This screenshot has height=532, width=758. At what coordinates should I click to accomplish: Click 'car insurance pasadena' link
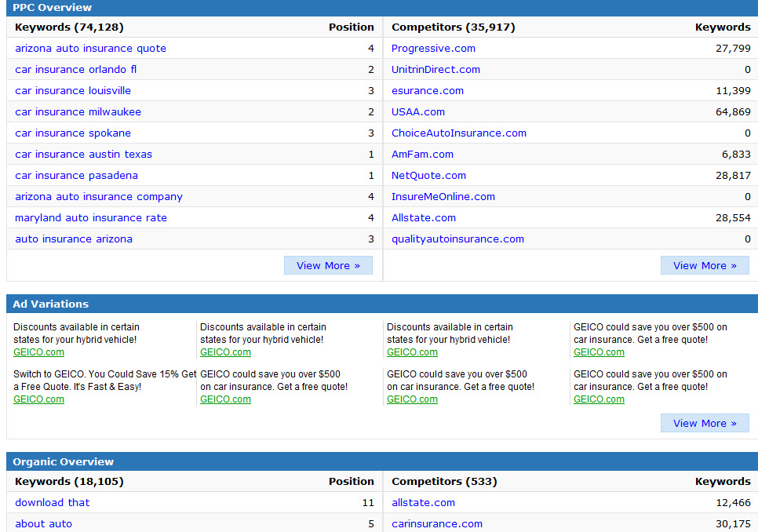coord(76,176)
